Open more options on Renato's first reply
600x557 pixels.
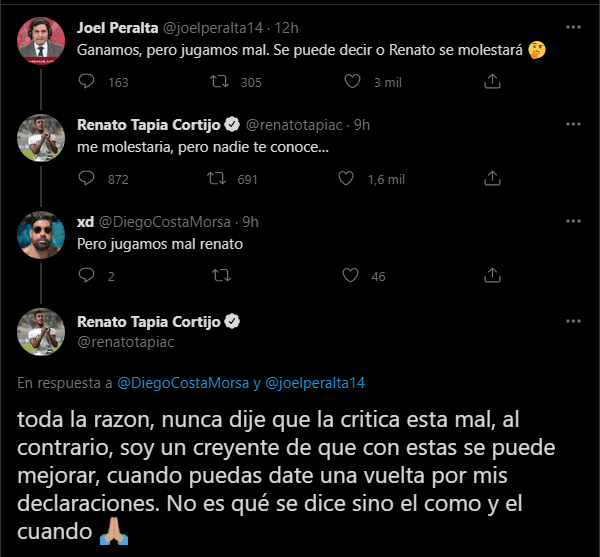tap(573, 124)
